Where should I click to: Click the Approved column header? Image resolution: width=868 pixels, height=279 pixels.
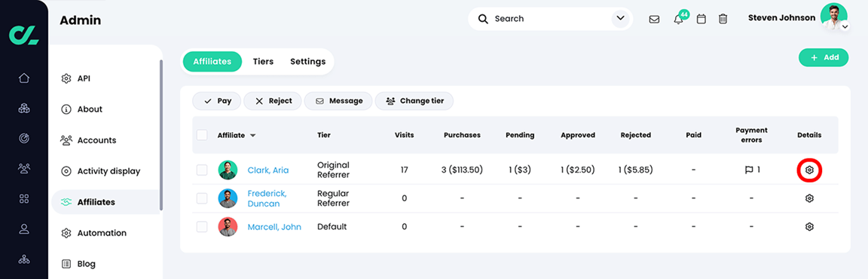coord(578,135)
